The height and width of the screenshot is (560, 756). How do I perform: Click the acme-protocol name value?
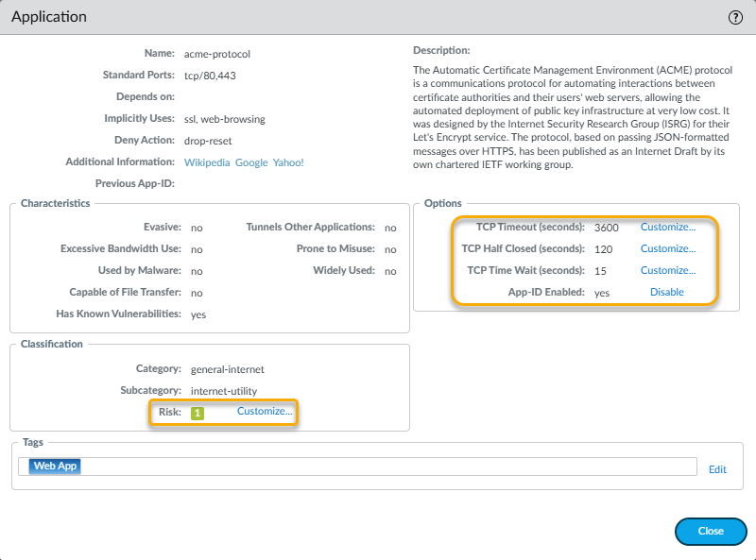(x=216, y=54)
